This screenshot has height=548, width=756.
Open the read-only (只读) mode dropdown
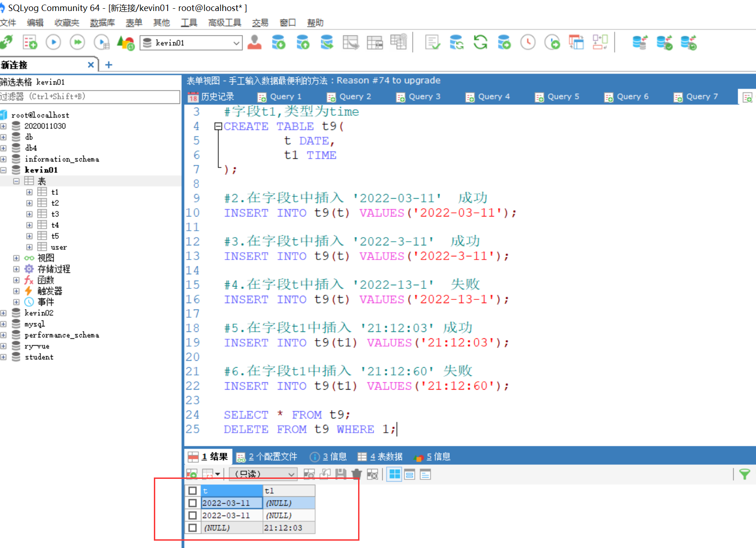pyautogui.click(x=263, y=474)
